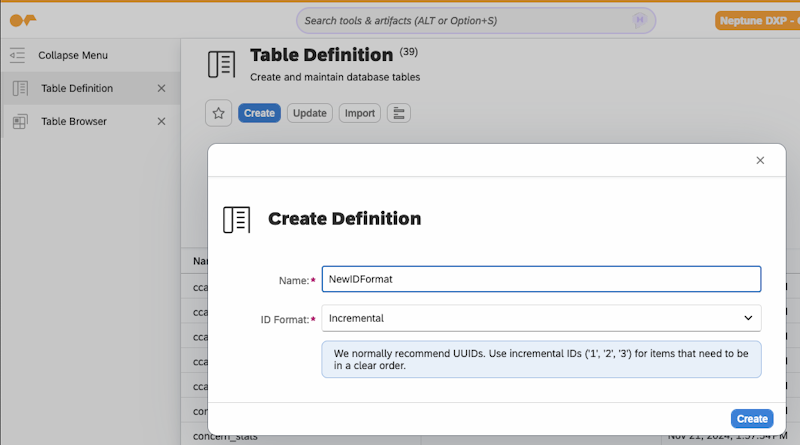The image size is (800, 445).
Task: Open Table Browser from sidebar
Action: [74, 121]
